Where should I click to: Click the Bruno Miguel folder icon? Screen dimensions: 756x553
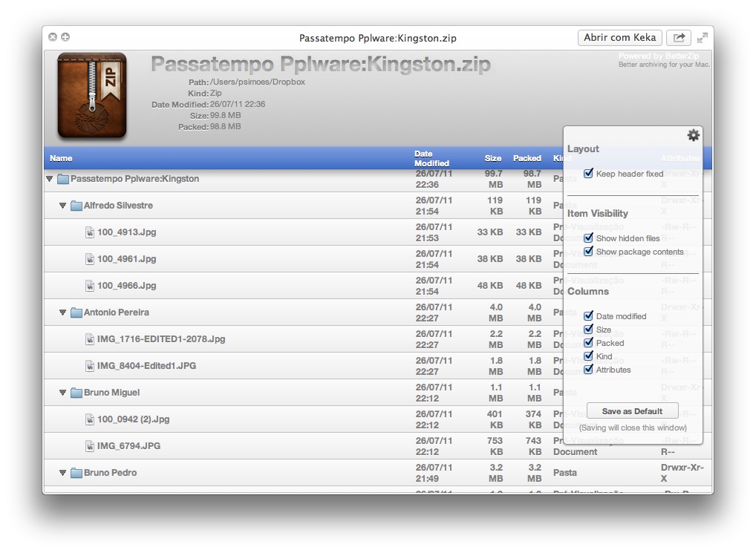(x=76, y=393)
